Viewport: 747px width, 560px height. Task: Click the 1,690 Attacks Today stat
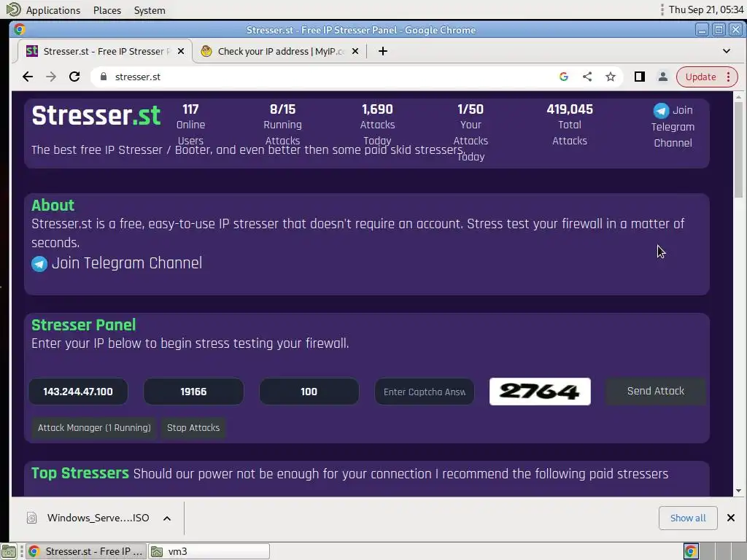(377, 125)
